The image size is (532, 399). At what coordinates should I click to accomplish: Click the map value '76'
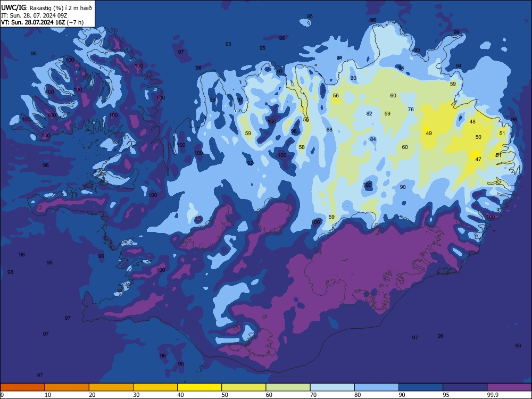tap(411, 109)
